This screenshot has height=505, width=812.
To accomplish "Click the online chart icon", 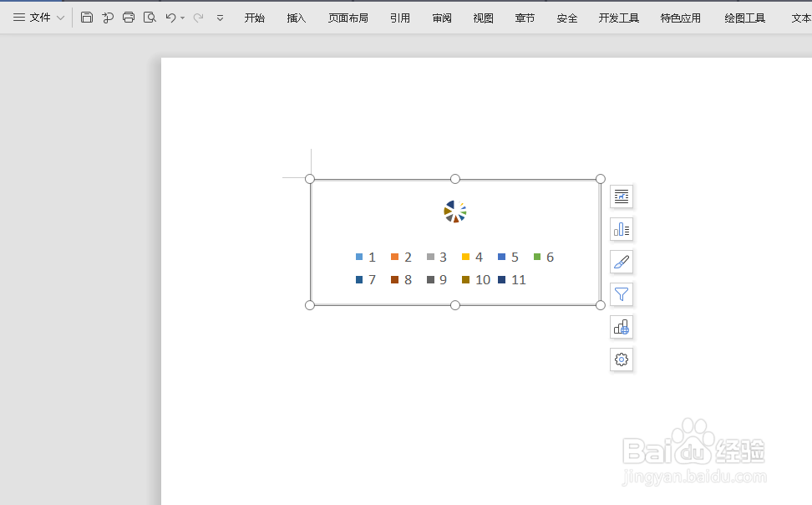I will 622,327.
